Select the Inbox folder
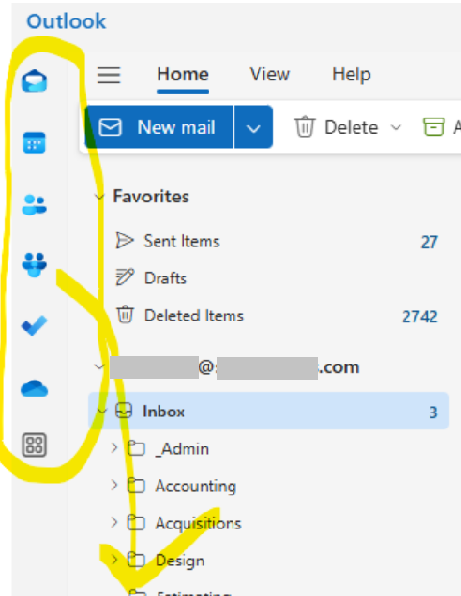 268,411
